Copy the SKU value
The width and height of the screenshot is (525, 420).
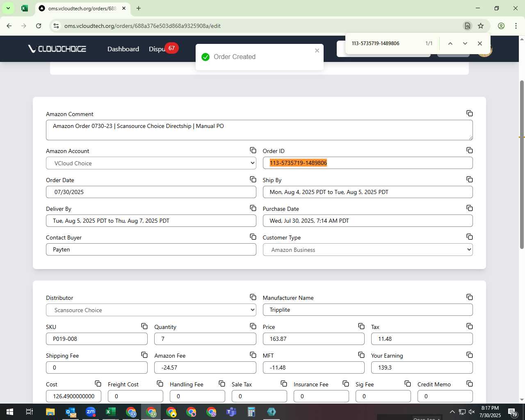(x=144, y=326)
